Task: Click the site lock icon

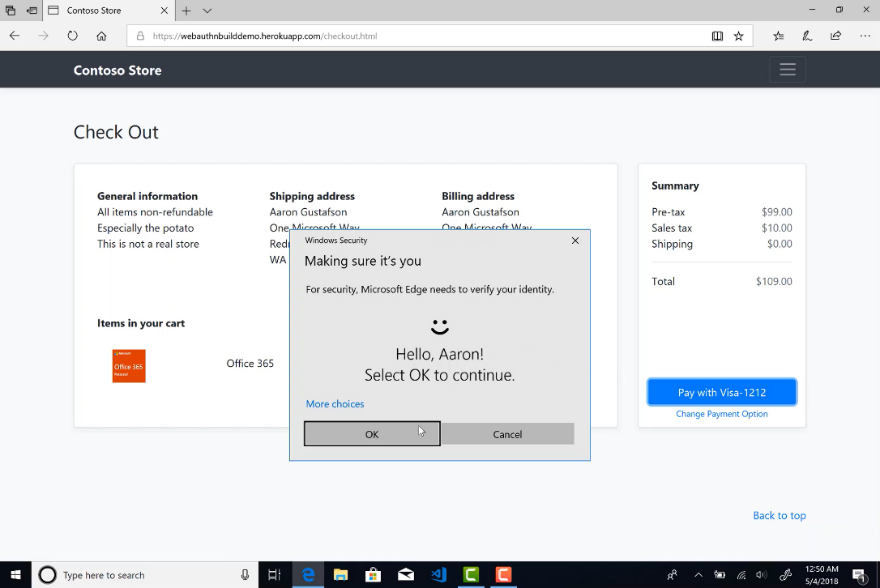Action: click(140, 36)
